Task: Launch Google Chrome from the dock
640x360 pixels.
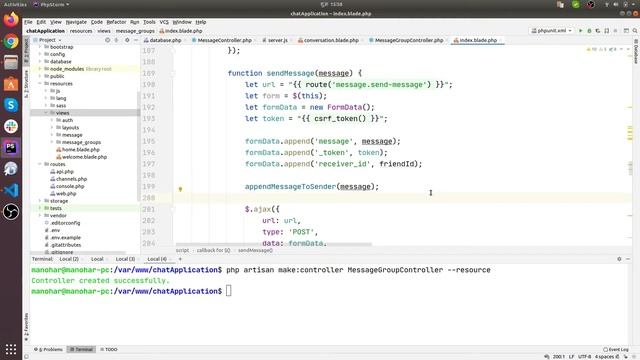Action: tap(11, 41)
